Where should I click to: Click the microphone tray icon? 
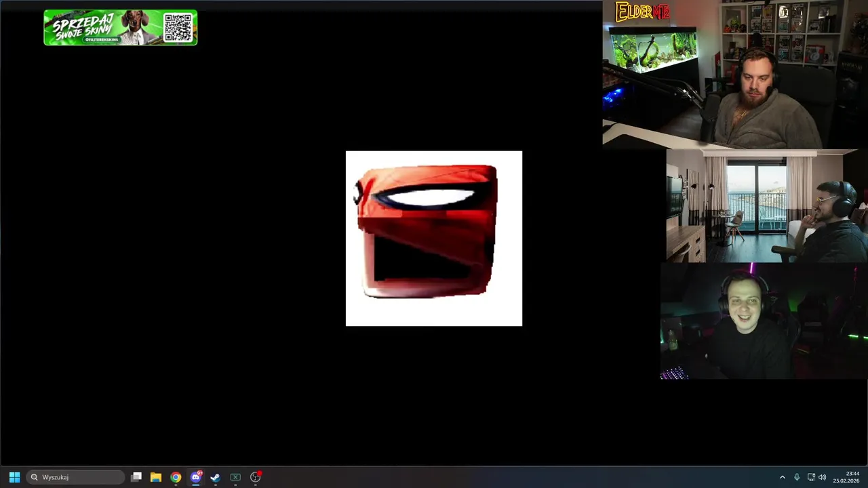pyautogui.click(x=797, y=477)
